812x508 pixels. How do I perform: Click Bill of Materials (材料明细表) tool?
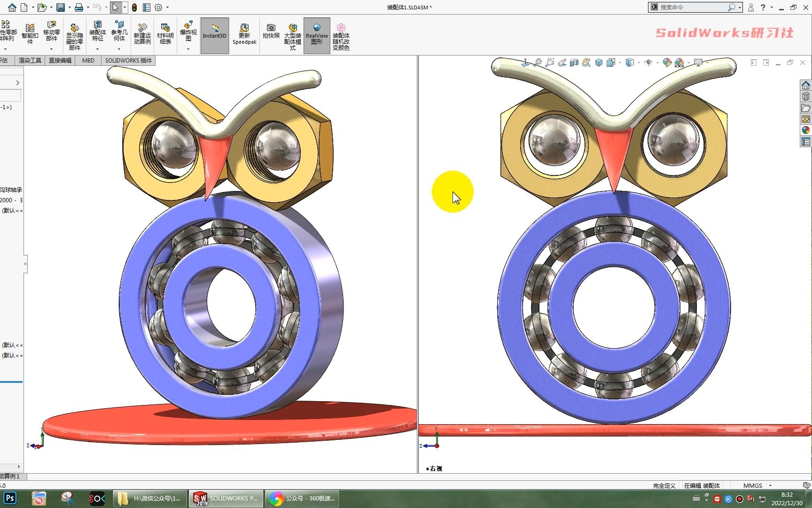point(165,34)
